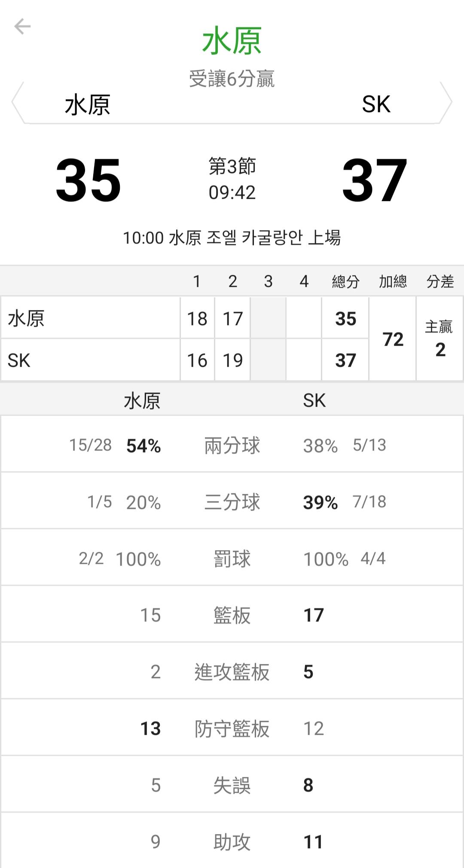The height and width of the screenshot is (868, 464).
Task: Tap the large SK score 37
Action: (375, 180)
